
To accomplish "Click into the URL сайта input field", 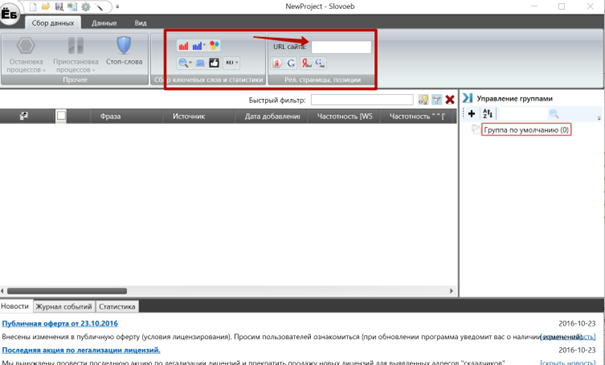I will (x=341, y=47).
